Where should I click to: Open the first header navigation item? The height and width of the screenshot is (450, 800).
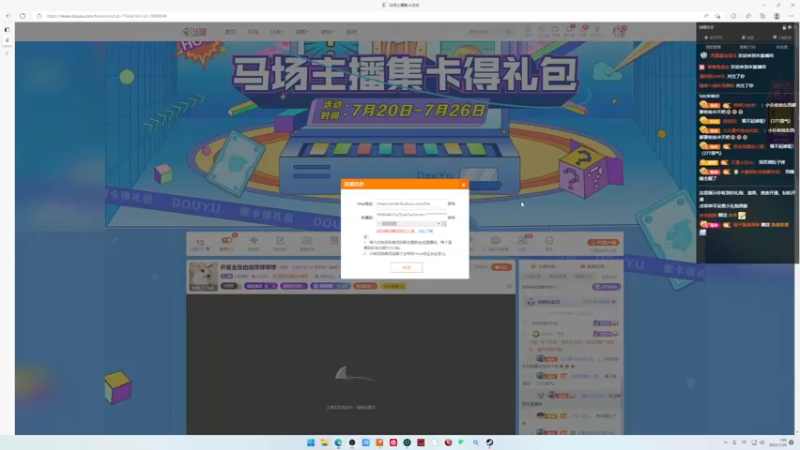(231, 32)
